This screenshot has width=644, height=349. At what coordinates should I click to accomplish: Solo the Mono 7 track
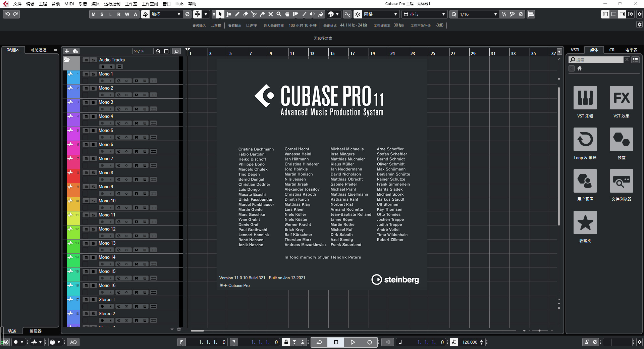click(94, 159)
